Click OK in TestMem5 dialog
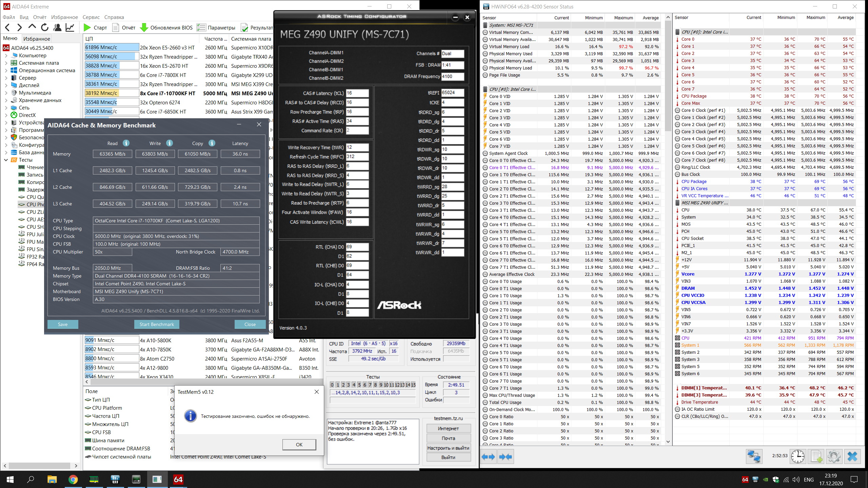This screenshot has height=488, width=868. 299,444
